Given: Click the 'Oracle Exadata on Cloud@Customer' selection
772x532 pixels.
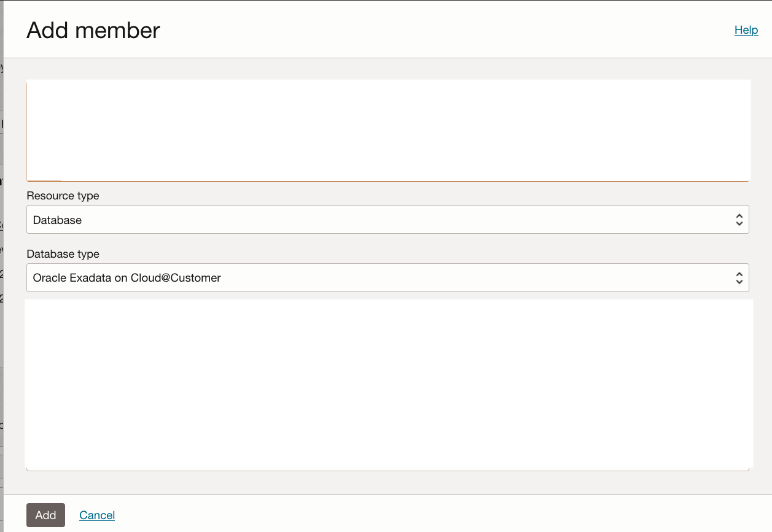Looking at the screenshot, I should 127,278.
